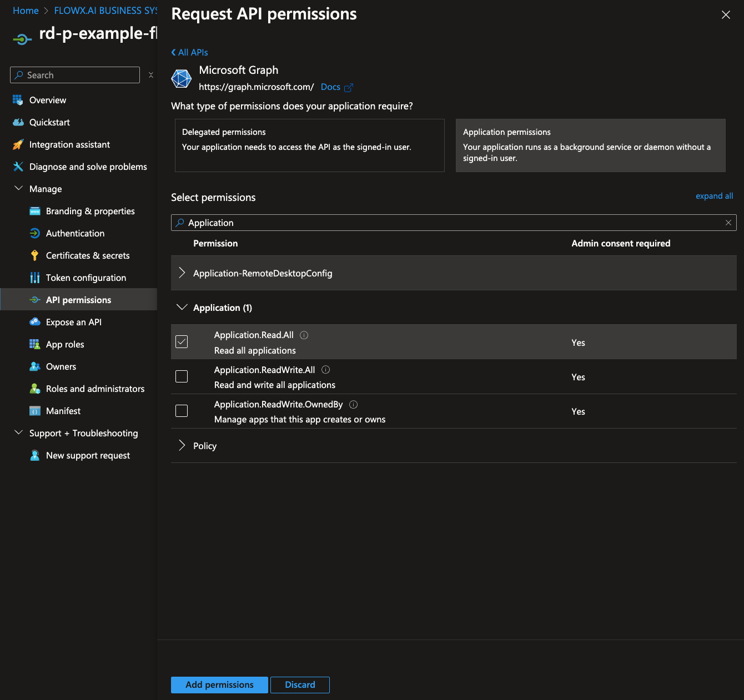This screenshot has width=744, height=700.
Task: Click the FLOWX.AI BUSINESS breadcrumb link
Action: click(105, 11)
